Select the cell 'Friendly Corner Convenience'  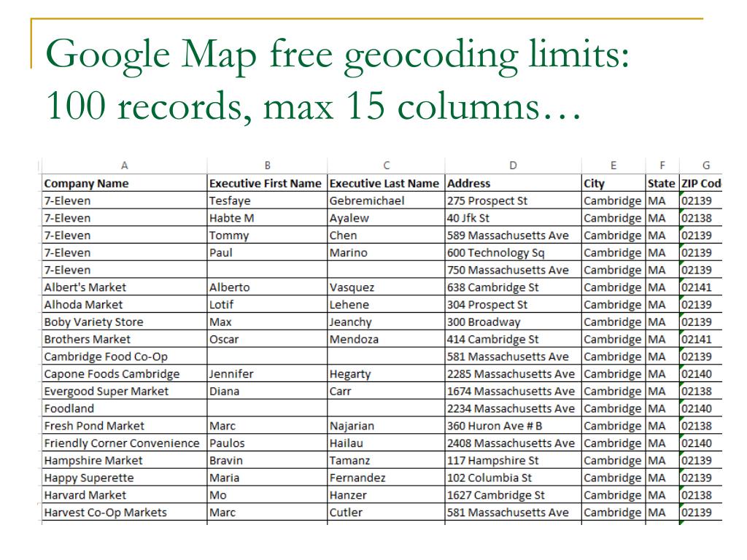(124, 443)
